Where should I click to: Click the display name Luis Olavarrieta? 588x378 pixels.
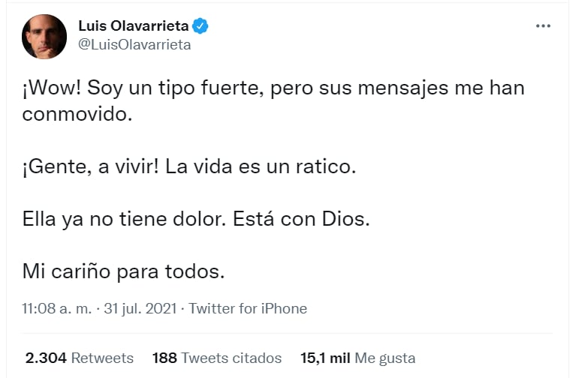[134, 26]
